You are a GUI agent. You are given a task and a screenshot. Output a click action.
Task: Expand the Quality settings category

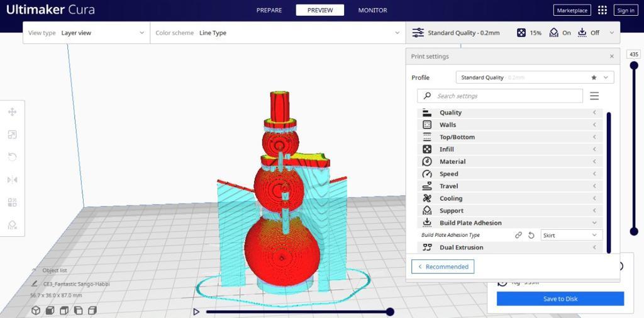click(509, 113)
